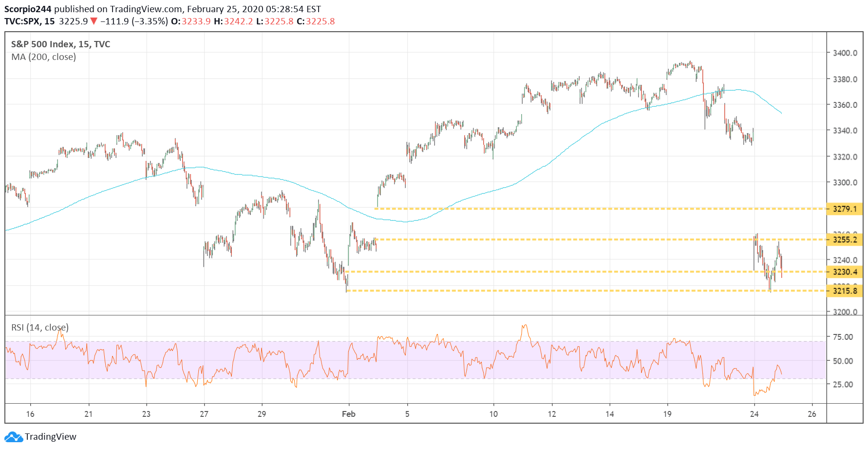Viewport: 868px width, 450px height.
Task: Click the RSI 50.00 axis label
Action: [843, 361]
